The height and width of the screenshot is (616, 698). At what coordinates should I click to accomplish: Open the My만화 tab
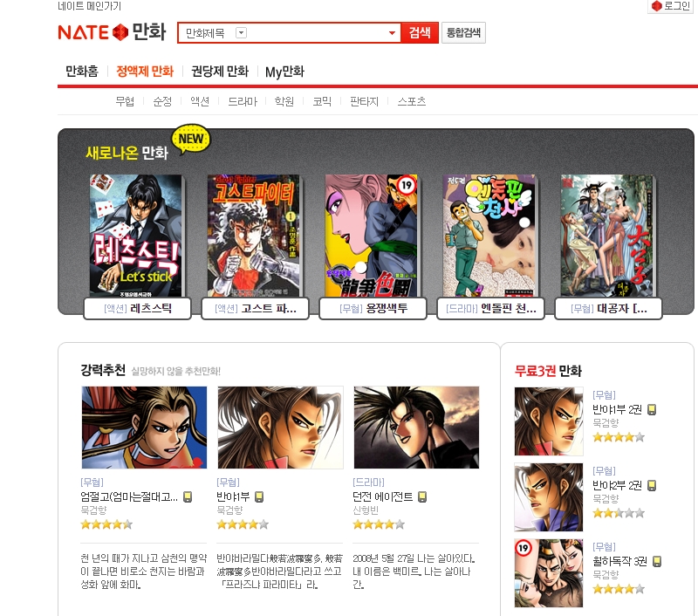[x=285, y=72]
